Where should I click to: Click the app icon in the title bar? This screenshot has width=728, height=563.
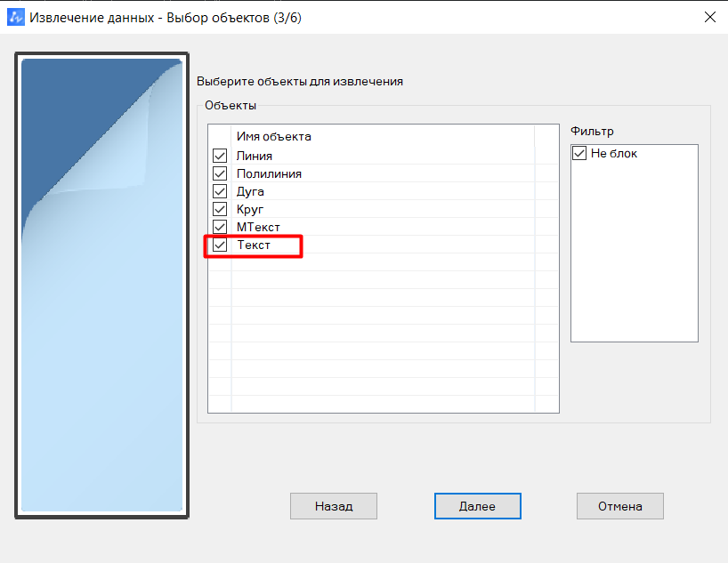pyautogui.click(x=16, y=17)
